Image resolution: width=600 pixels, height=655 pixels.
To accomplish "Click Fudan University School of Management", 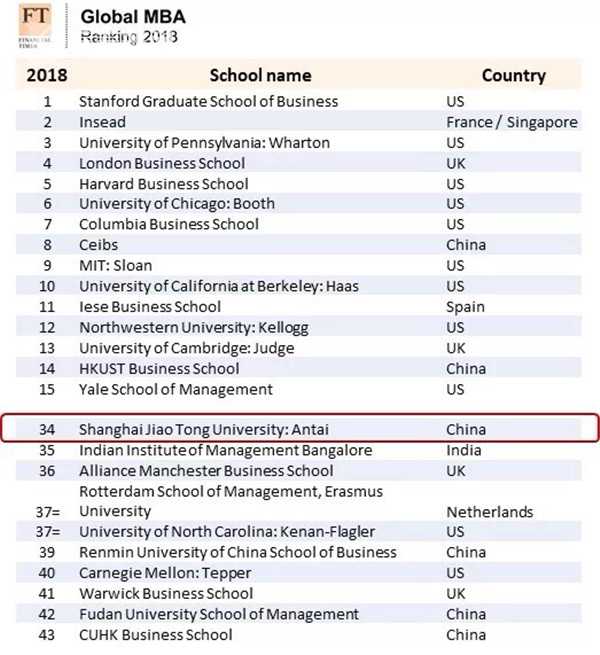I will coord(219,614).
